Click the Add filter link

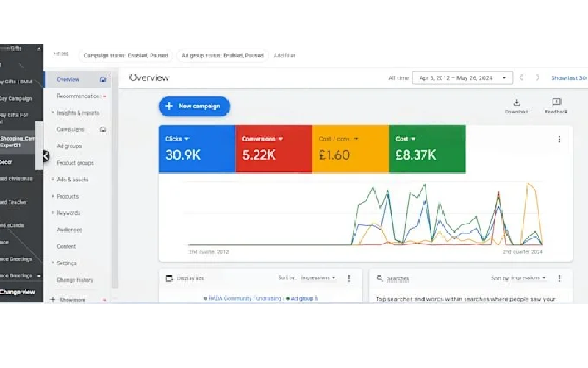284,55
